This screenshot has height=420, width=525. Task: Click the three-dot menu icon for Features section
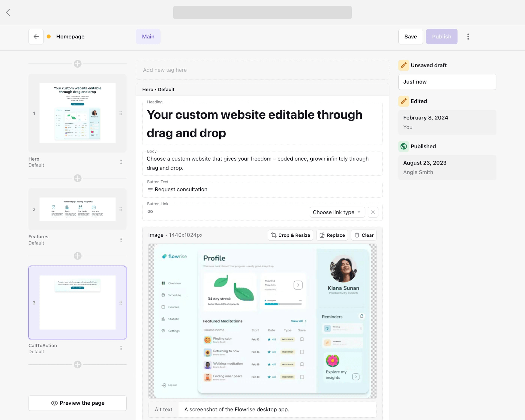tap(121, 240)
